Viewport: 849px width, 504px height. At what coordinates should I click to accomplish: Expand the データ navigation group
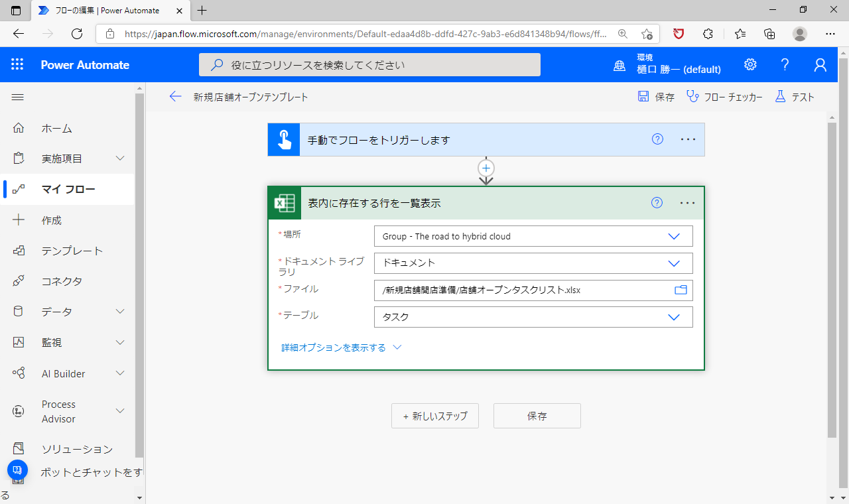[120, 312]
